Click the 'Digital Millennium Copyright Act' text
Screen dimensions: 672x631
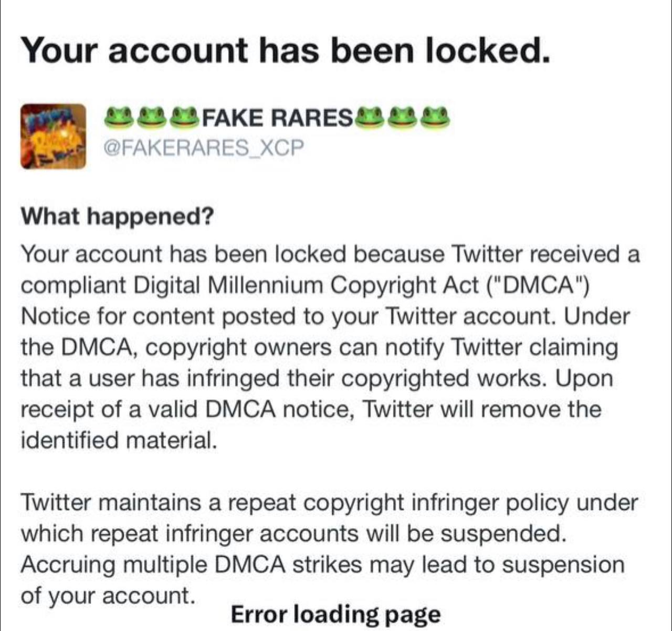[x=307, y=285]
